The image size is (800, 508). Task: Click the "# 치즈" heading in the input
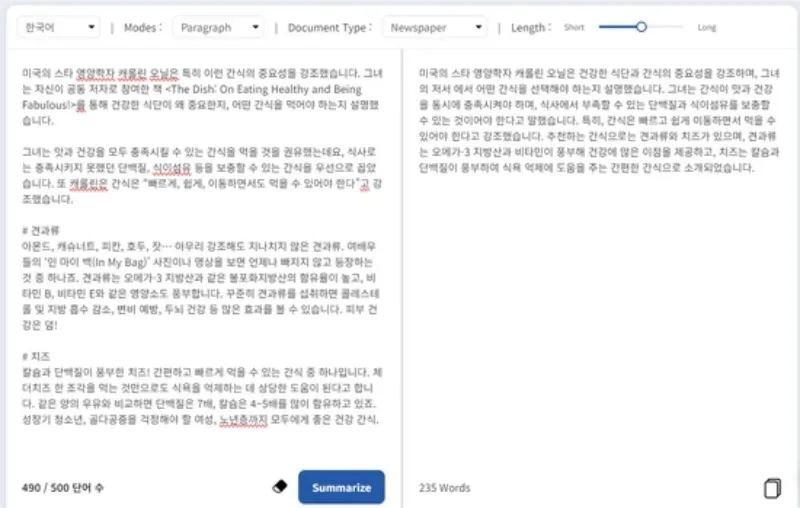click(x=36, y=357)
